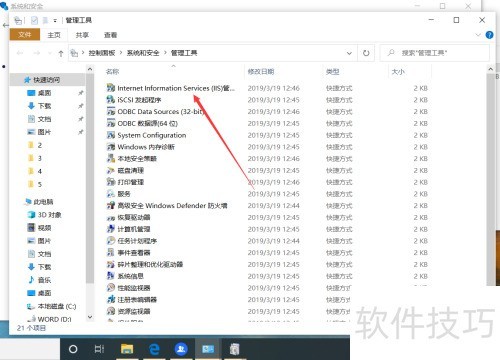Go up one folder level with the up arrow
This screenshot has height=360, width=500.
(61, 53)
